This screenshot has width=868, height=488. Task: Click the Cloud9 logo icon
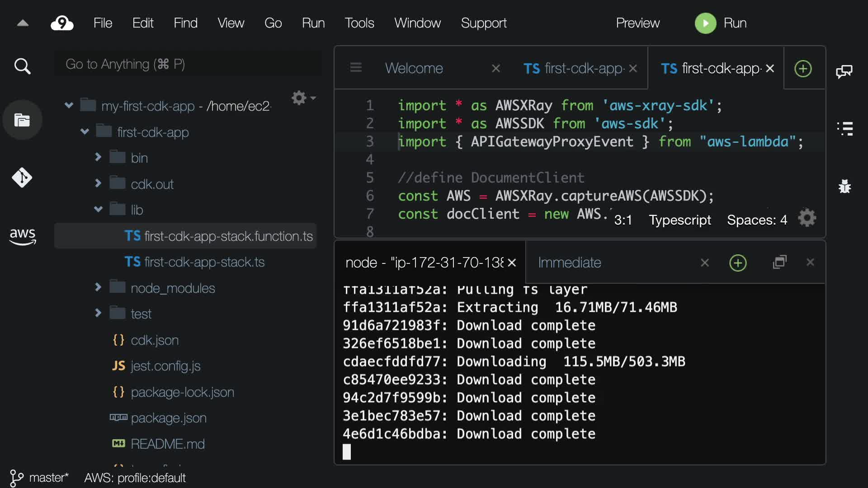62,23
